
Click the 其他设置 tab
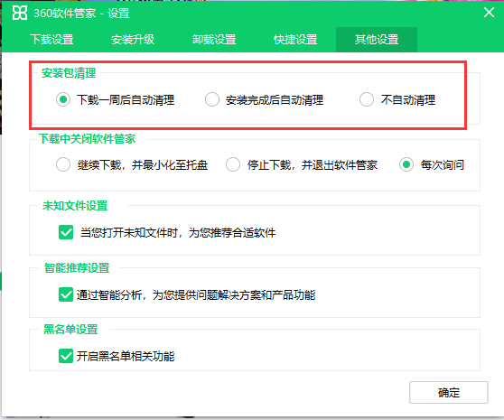[x=377, y=40]
